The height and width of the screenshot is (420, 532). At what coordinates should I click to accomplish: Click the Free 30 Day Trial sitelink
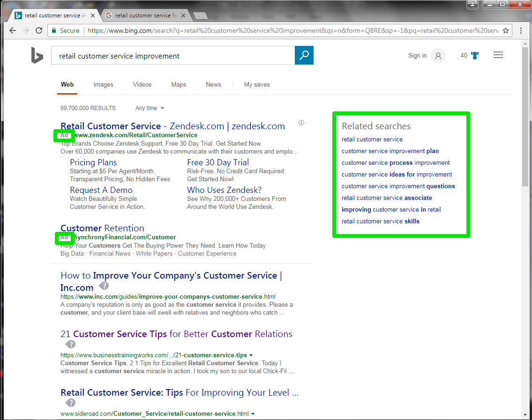click(217, 162)
